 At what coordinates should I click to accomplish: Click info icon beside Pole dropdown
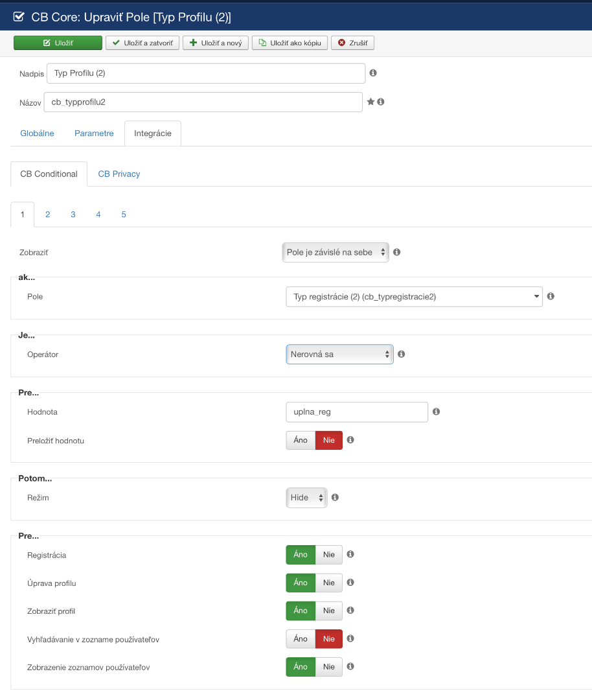[x=551, y=296]
